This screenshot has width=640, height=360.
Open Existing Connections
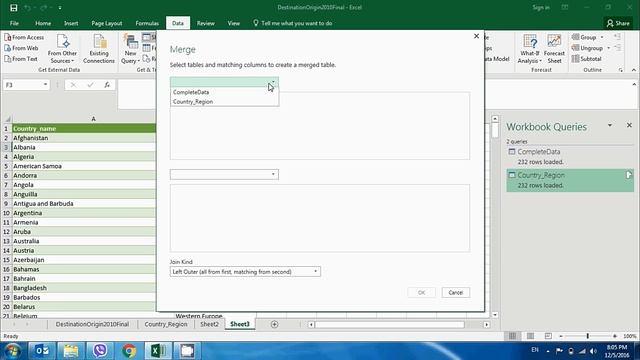(99, 49)
